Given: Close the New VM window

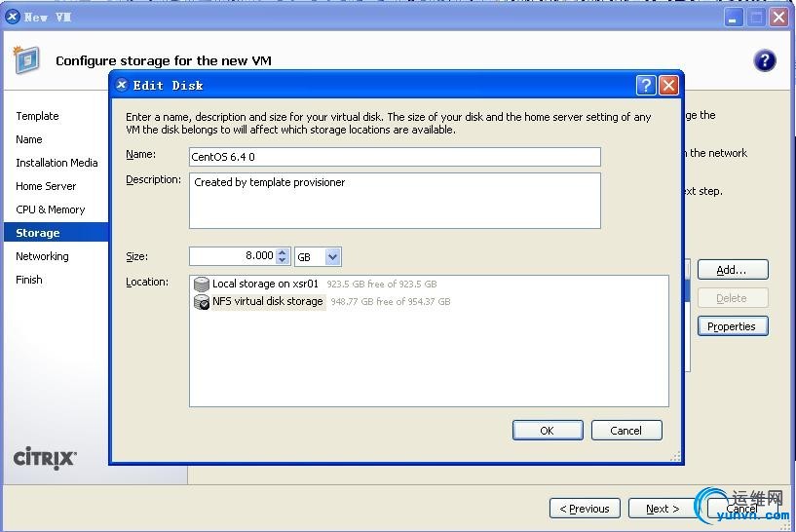Looking at the screenshot, I should coord(778,18).
